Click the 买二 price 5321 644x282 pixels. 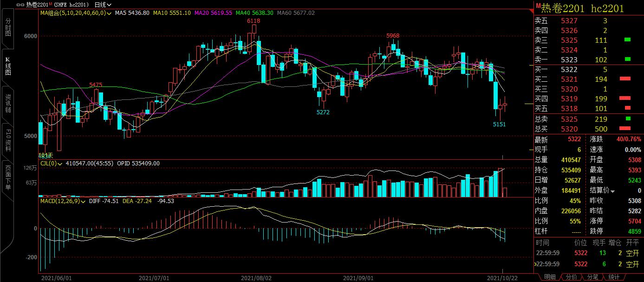coord(569,79)
